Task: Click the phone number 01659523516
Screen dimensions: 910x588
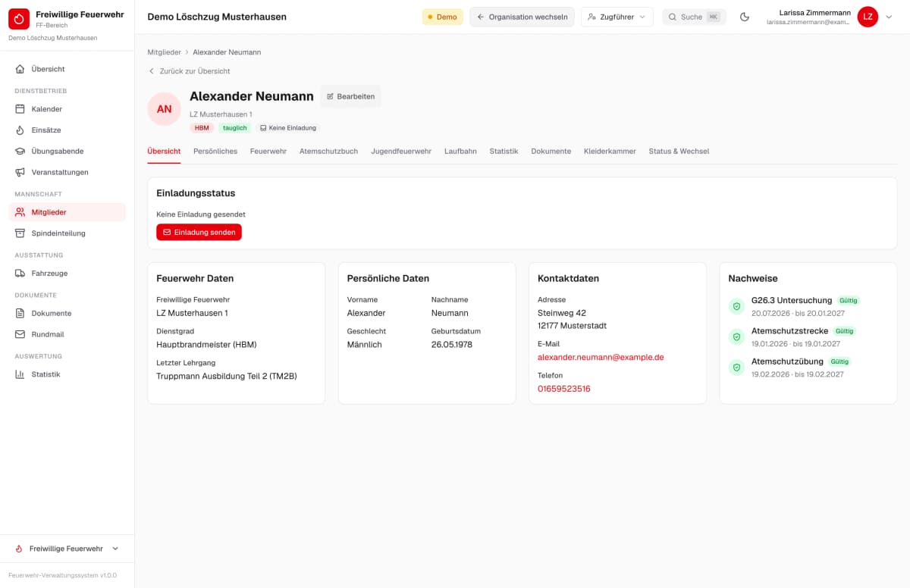Action: point(564,389)
